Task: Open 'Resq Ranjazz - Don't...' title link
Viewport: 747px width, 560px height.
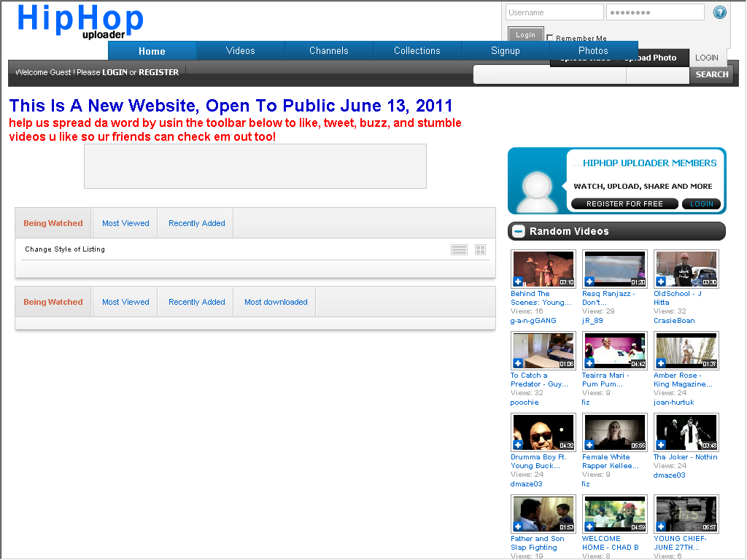Action: point(608,298)
